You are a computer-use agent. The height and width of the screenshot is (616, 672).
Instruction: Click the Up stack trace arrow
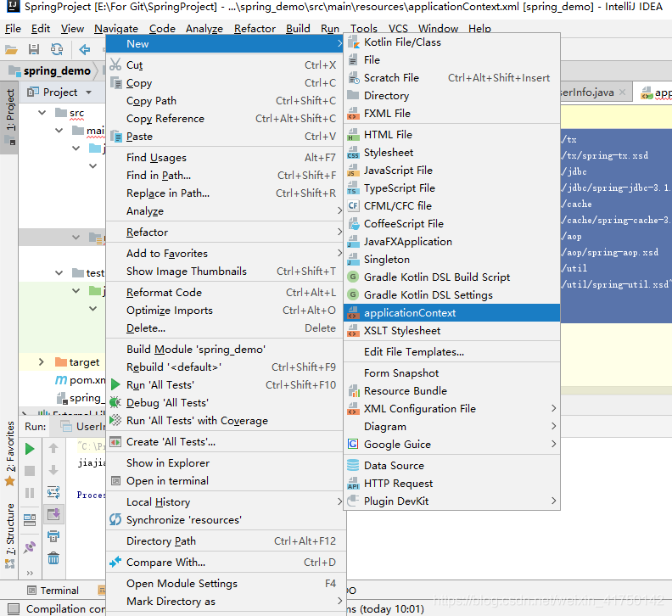click(53, 448)
